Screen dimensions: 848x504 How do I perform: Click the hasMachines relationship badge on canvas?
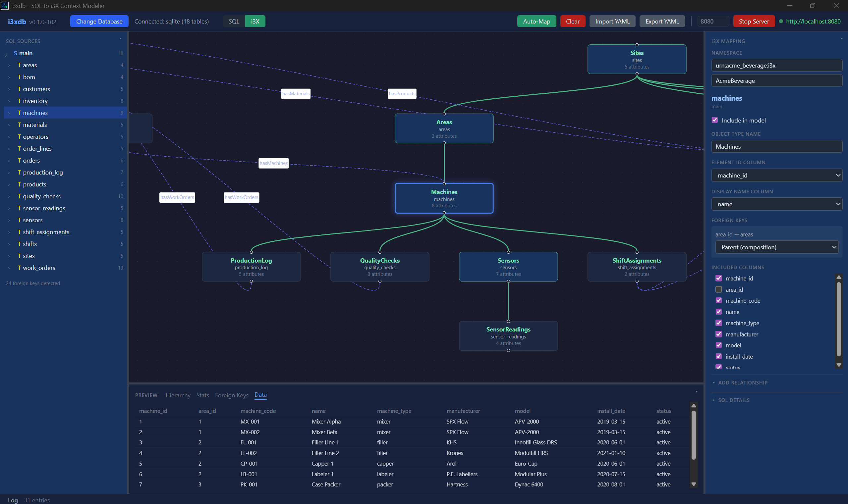point(273,163)
